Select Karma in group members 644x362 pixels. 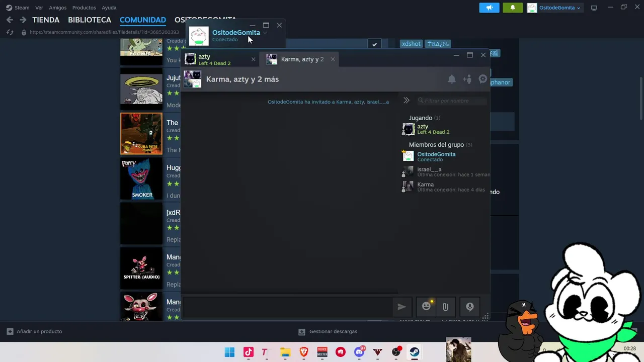[445, 187]
